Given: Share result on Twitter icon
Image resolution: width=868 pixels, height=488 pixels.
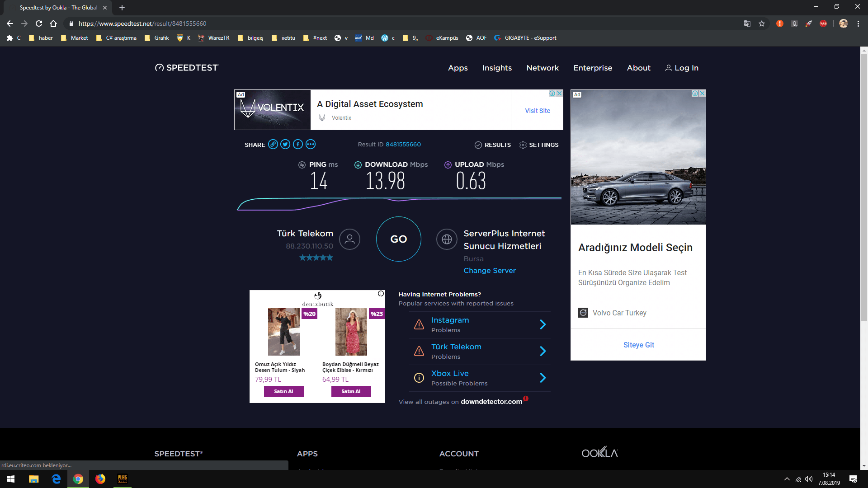Looking at the screenshot, I should (x=285, y=145).
